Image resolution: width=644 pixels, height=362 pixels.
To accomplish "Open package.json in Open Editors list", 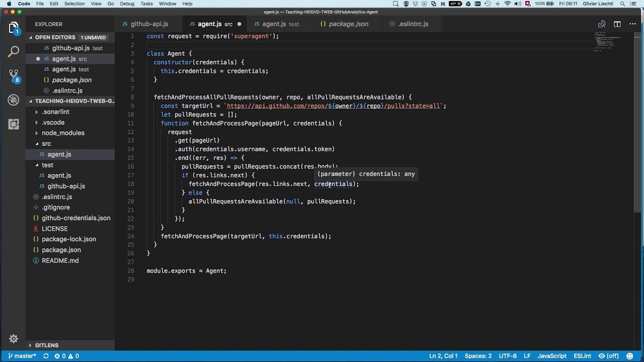I will 70,80.
